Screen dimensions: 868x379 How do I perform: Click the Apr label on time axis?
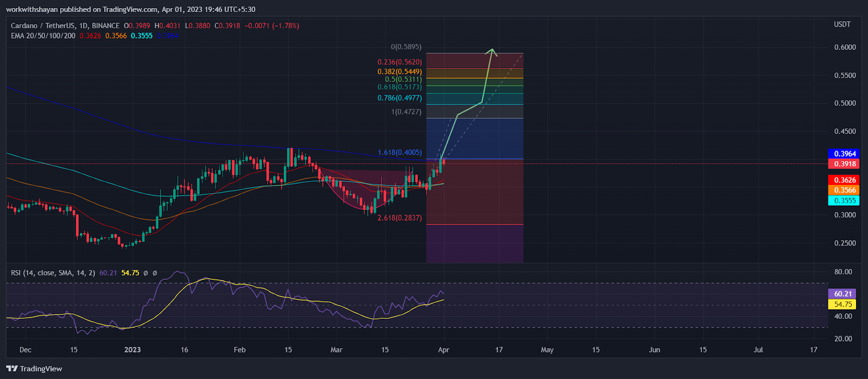pyautogui.click(x=443, y=350)
